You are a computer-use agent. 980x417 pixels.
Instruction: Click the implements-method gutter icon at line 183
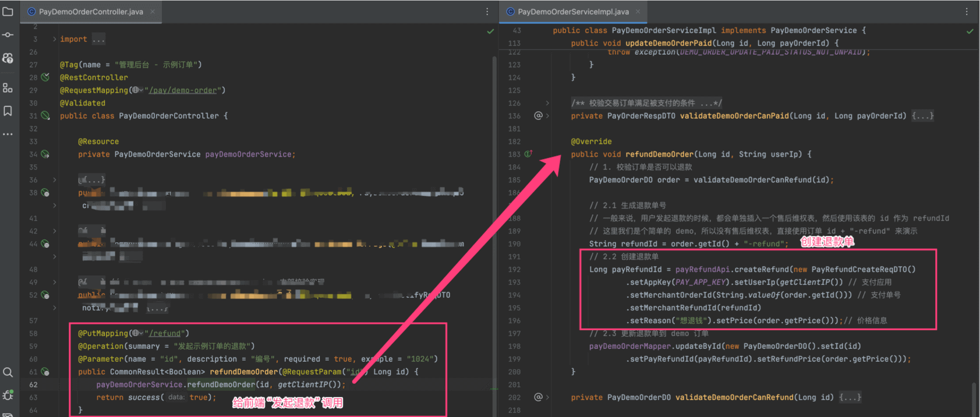click(x=528, y=154)
